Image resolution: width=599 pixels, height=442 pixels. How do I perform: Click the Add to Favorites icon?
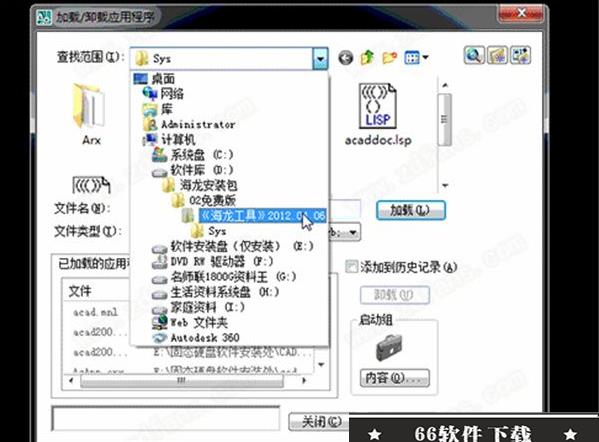[497, 55]
